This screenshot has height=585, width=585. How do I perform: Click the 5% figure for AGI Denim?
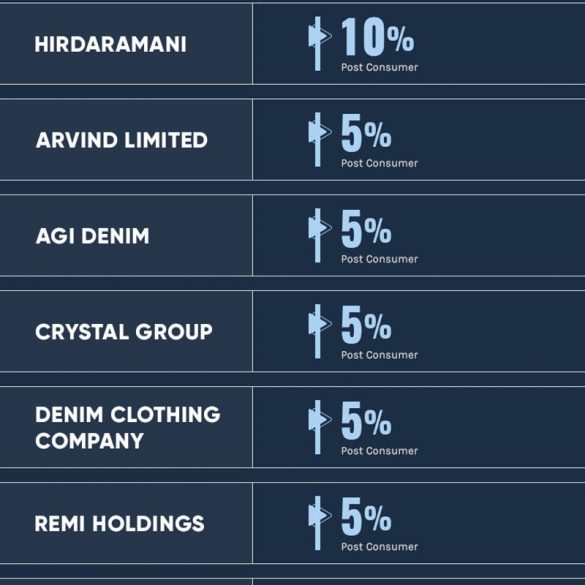click(x=366, y=228)
